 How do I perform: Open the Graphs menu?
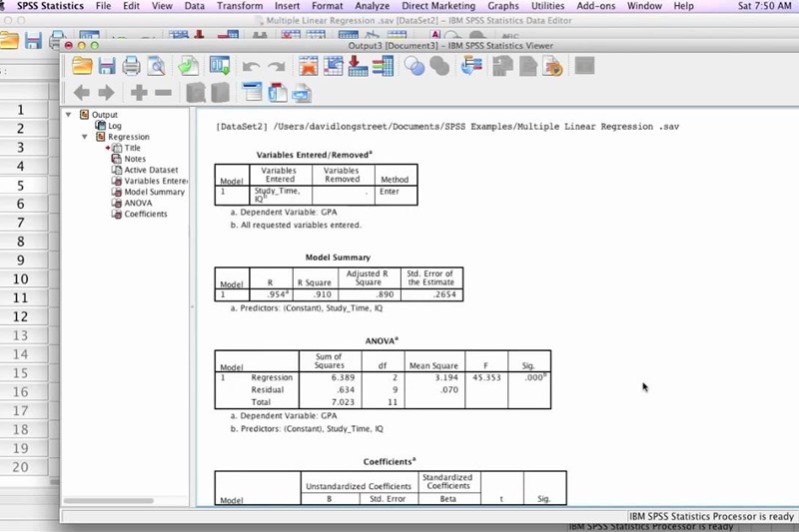click(502, 6)
